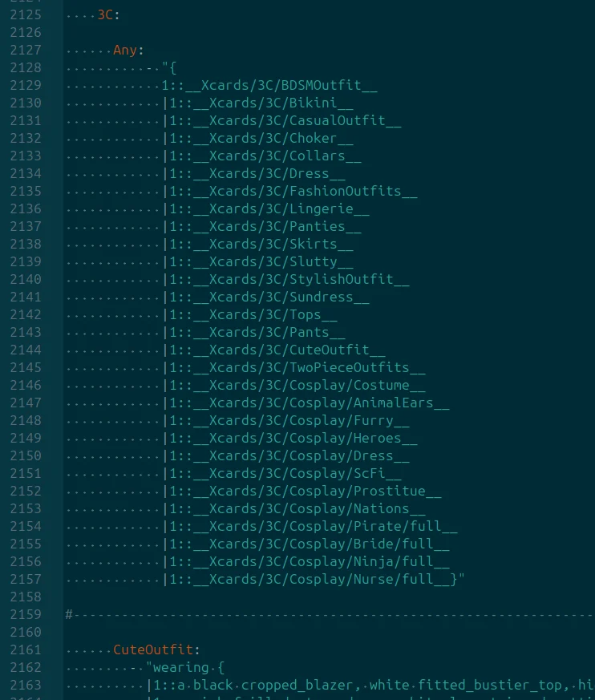Click the opening '"{' on line 2128
Image resolution: width=595 pixels, height=700 pixels.
[x=169, y=68]
